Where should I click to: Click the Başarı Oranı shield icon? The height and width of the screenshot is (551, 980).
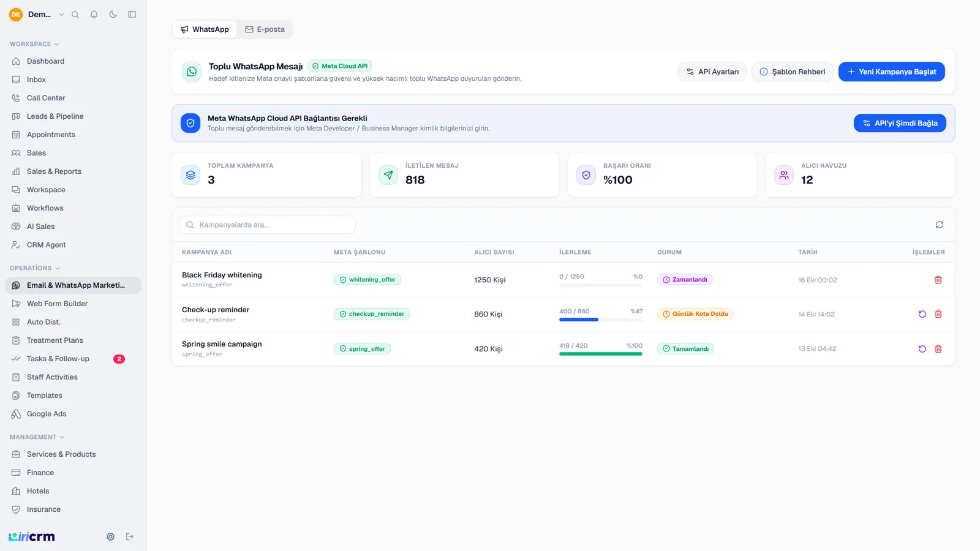[586, 175]
